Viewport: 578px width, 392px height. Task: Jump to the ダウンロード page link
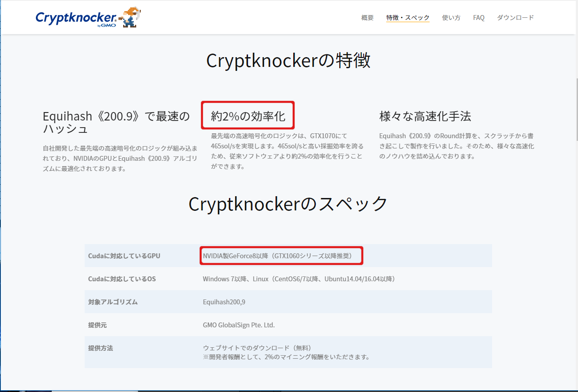click(x=515, y=18)
